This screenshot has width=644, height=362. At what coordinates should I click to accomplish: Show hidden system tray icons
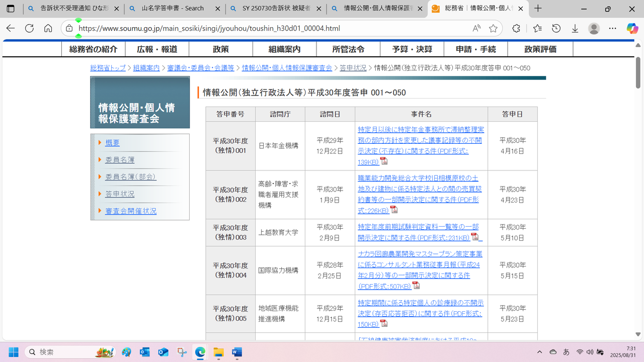pos(540,352)
